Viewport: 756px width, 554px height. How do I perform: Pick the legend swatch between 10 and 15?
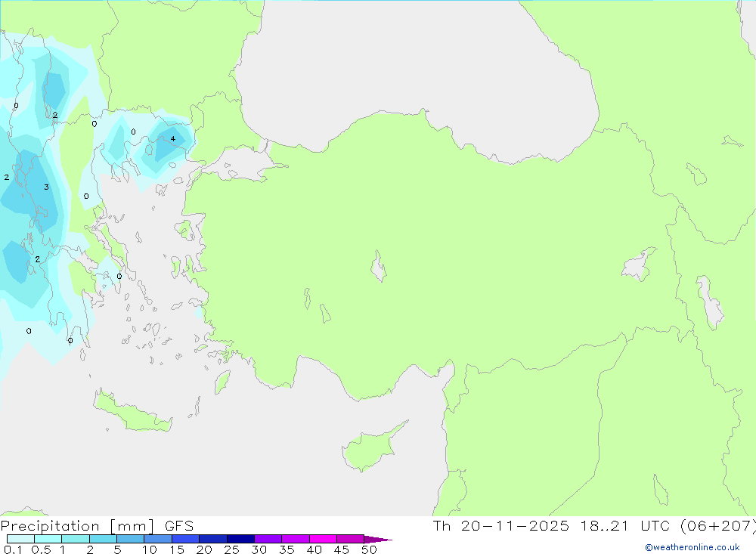pyautogui.click(x=158, y=539)
